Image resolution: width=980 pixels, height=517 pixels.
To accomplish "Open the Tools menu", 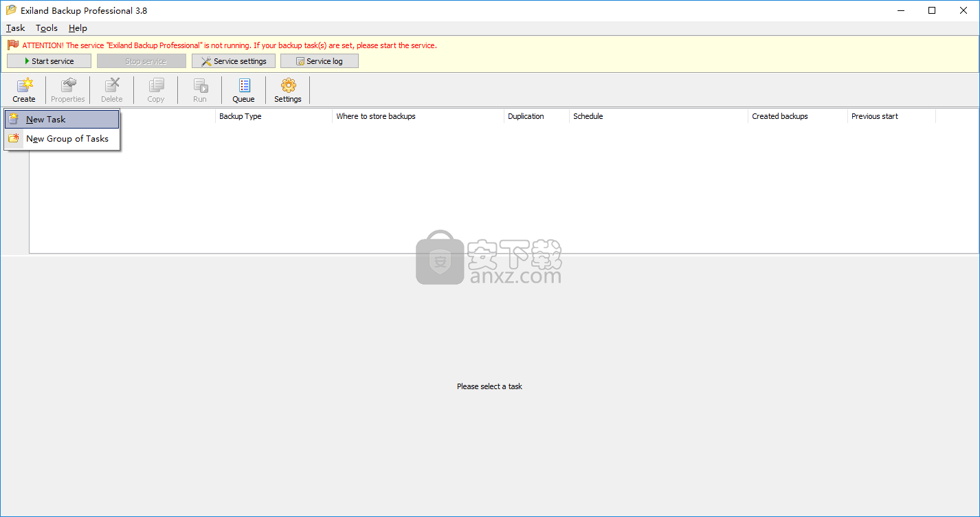I will pyautogui.click(x=47, y=28).
